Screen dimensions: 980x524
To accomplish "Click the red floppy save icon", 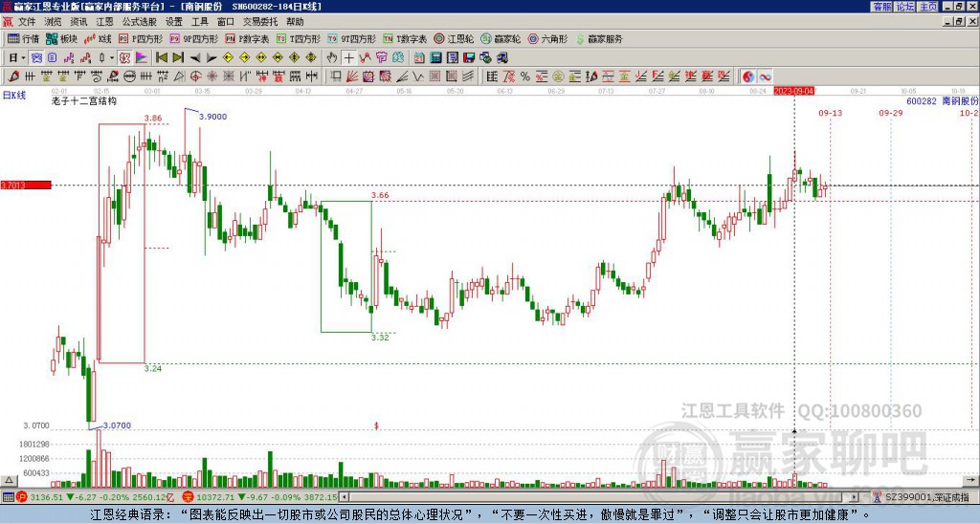I will click(468, 58).
